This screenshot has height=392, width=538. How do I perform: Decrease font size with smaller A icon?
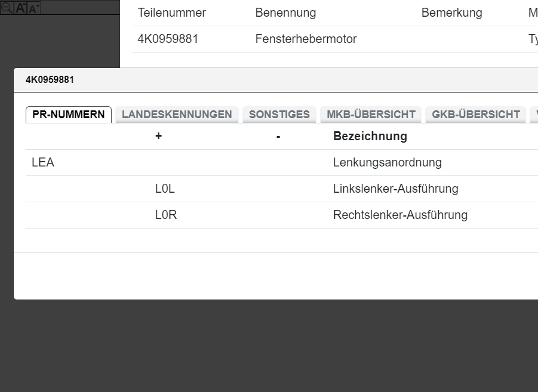[x=33, y=8]
